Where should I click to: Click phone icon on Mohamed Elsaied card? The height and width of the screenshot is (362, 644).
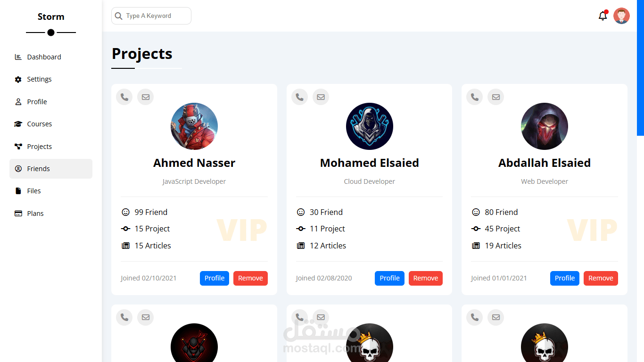(299, 97)
